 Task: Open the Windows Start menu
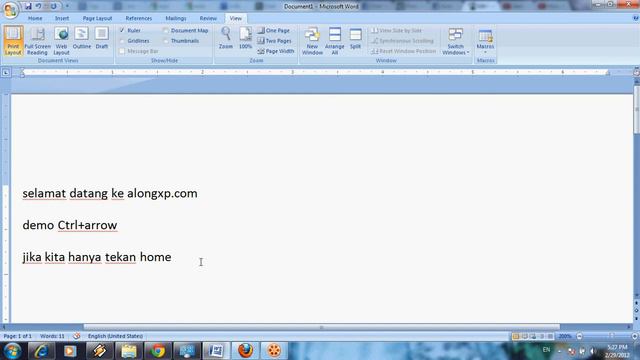point(12,351)
